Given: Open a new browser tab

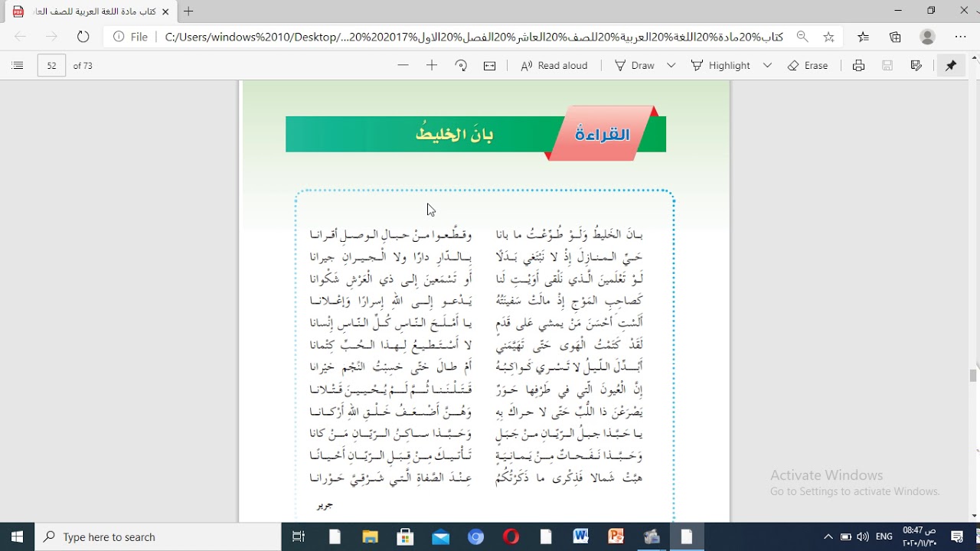Looking at the screenshot, I should click(x=188, y=11).
